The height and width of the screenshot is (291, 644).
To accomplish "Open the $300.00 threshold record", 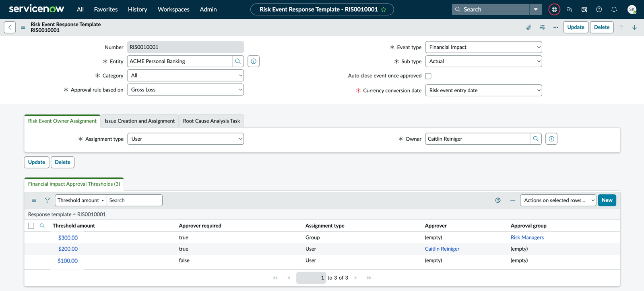I will coord(68,237).
